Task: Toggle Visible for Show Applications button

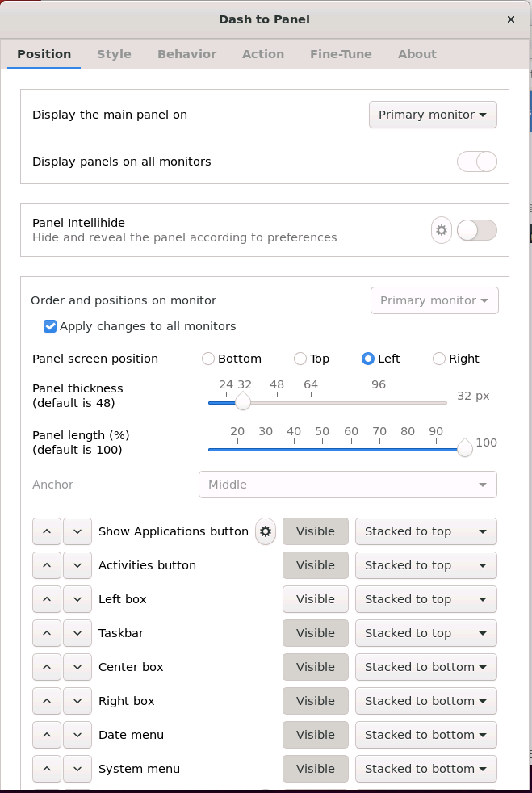Action: [x=316, y=531]
